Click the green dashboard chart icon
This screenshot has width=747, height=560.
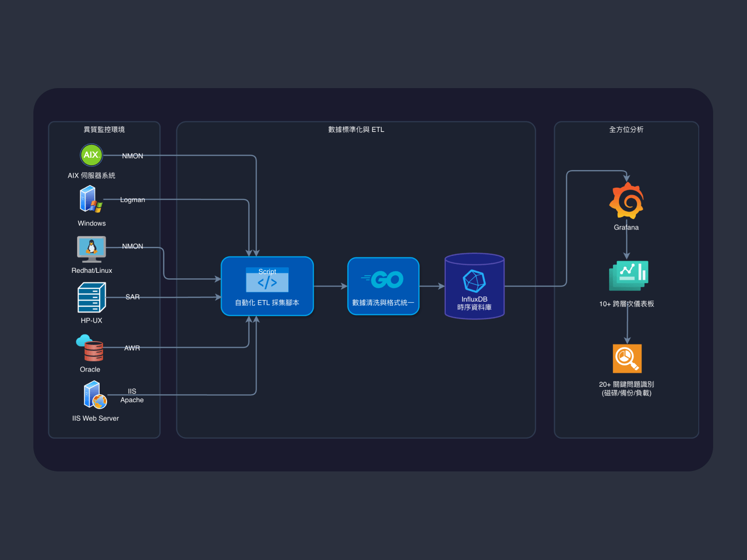[628, 275]
